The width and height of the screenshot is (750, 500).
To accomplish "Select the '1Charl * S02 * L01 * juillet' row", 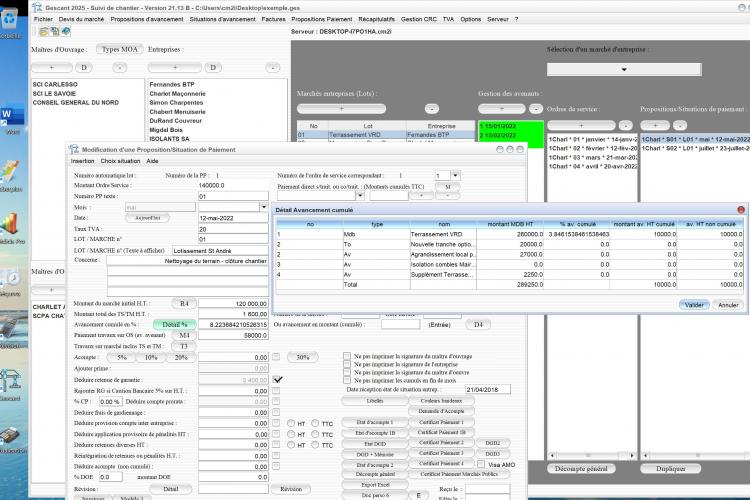I will [x=695, y=148].
